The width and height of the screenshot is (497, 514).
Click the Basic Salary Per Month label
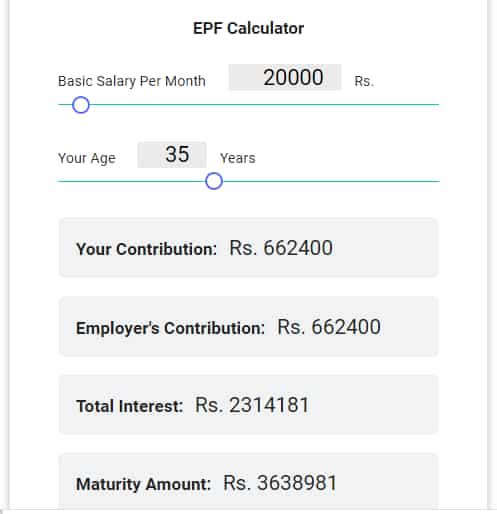[x=132, y=81]
